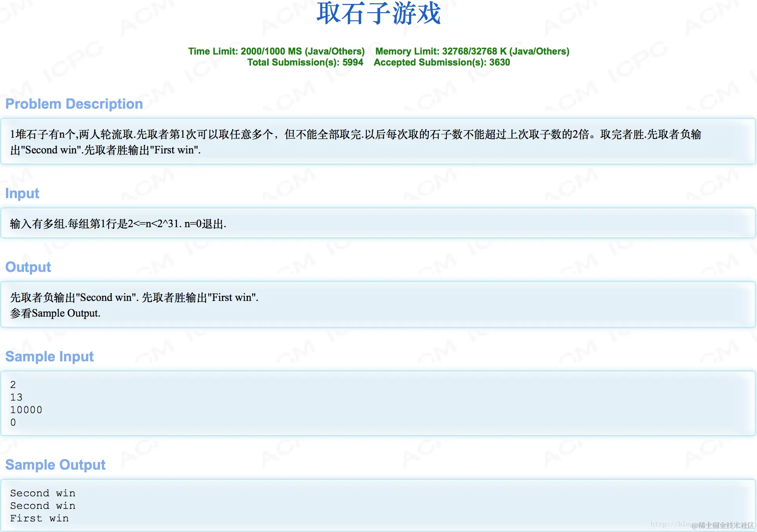Viewport: 757px width, 532px height.
Task: Click the first Second win output line
Action: pos(42,493)
